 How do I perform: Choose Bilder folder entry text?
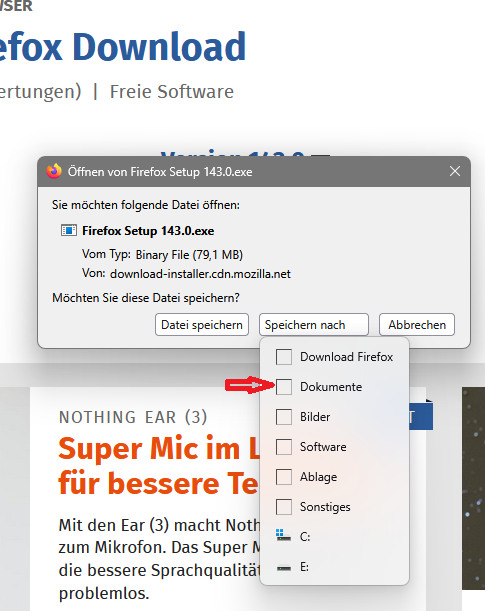pyautogui.click(x=315, y=417)
